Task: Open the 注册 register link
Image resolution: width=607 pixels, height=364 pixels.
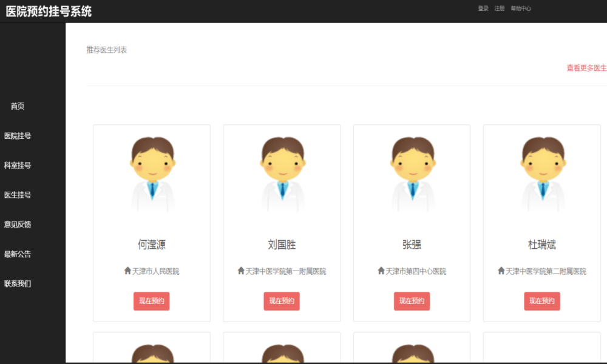Action: [x=500, y=8]
